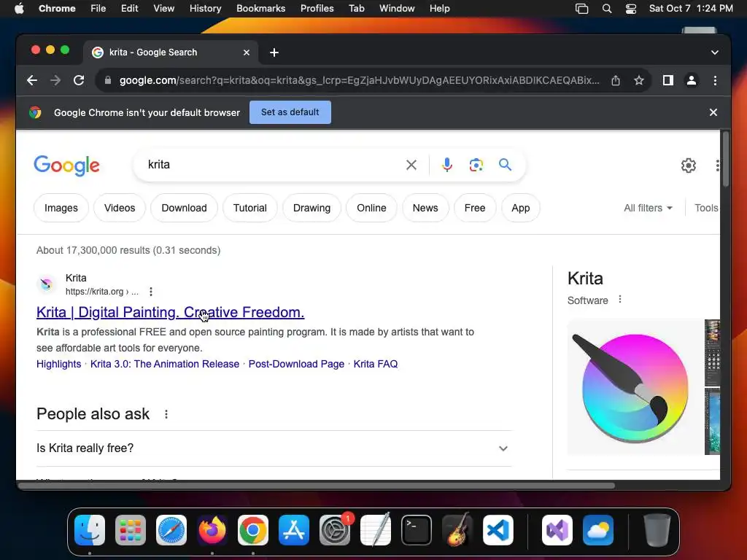Launch Safari from the dock

pyautogui.click(x=171, y=530)
